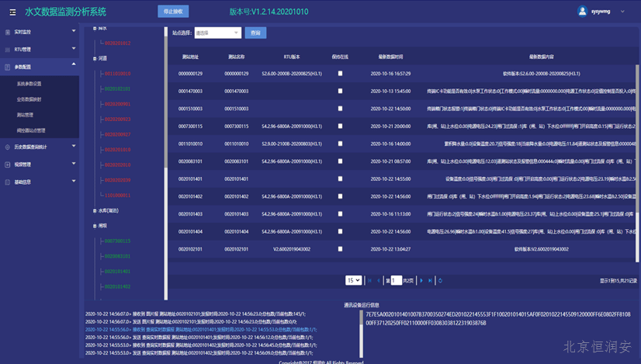Expand the 历史数据查询统计 menu arrow
Viewport: 641px width, 364px height.
pos(74,146)
